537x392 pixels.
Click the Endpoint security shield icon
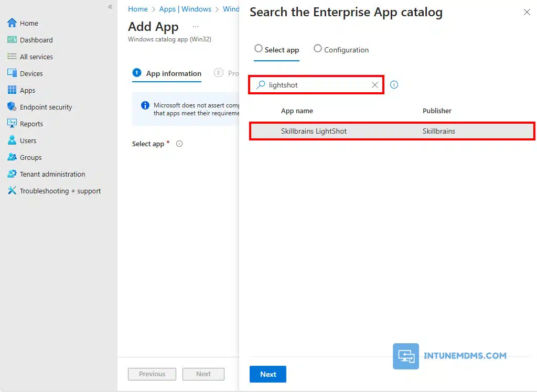click(x=12, y=107)
